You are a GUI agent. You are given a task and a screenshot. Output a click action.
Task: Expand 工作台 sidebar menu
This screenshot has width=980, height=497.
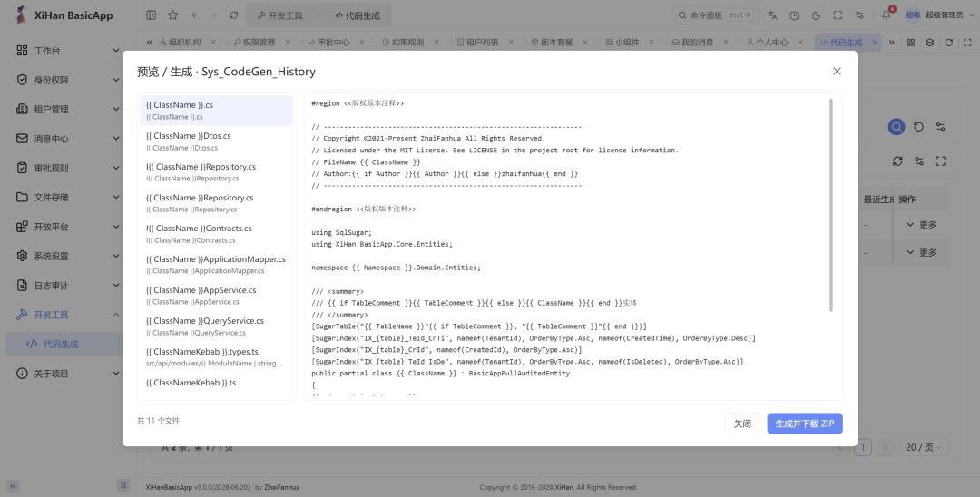(x=68, y=51)
